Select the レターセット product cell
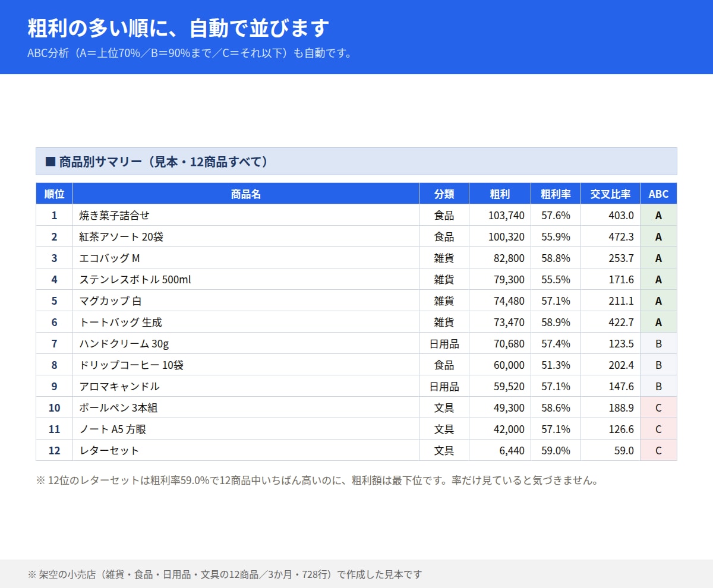The width and height of the screenshot is (713, 588). tap(246, 450)
